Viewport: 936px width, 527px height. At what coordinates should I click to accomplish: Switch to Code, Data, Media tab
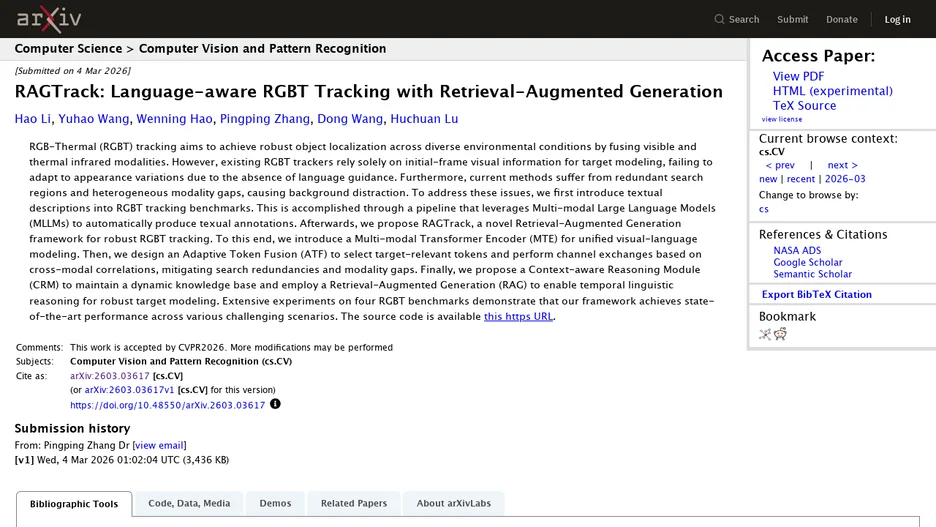(189, 504)
